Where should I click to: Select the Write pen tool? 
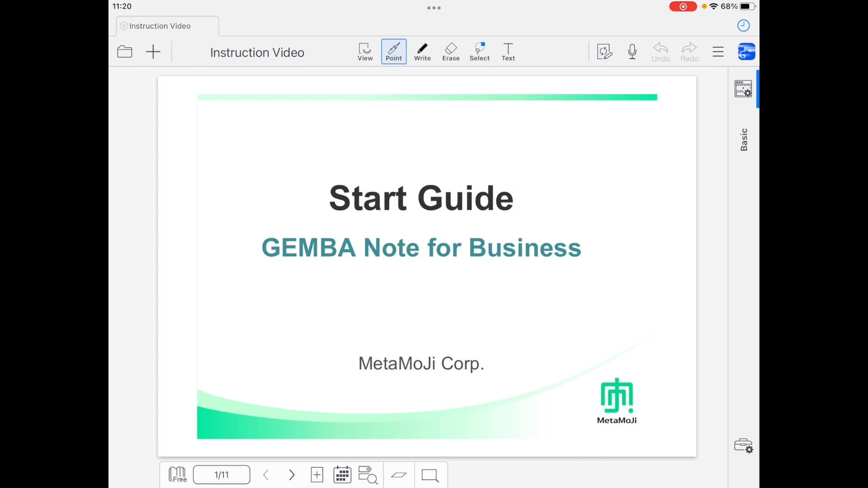click(x=422, y=52)
